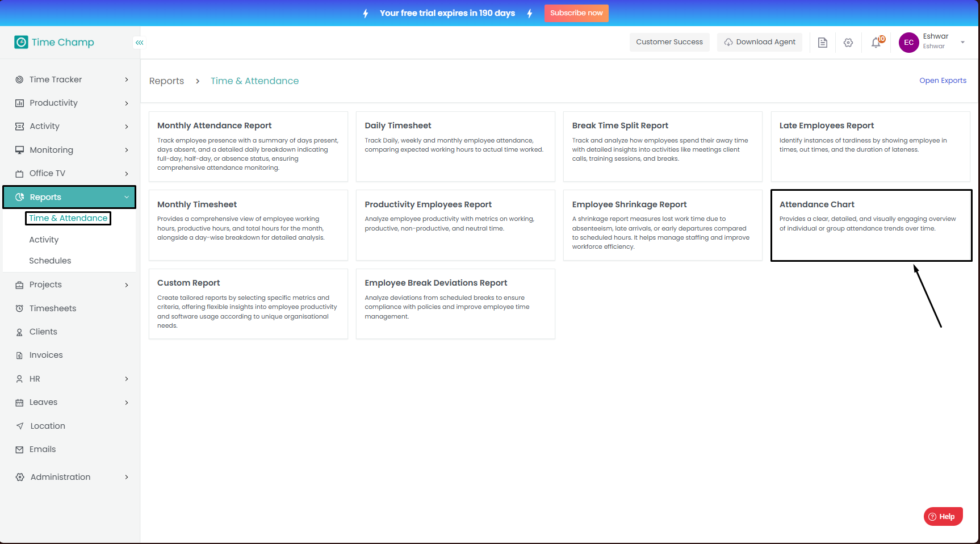Open the Attendance Chart card
This screenshot has width=980, height=544.
(871, 225)
